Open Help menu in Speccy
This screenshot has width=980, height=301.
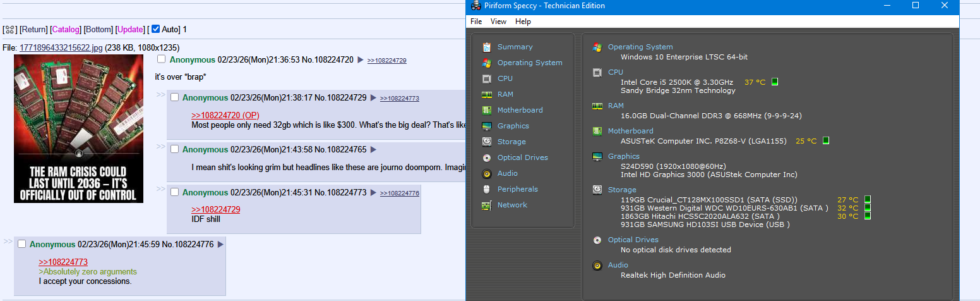(x=523, y=21)
